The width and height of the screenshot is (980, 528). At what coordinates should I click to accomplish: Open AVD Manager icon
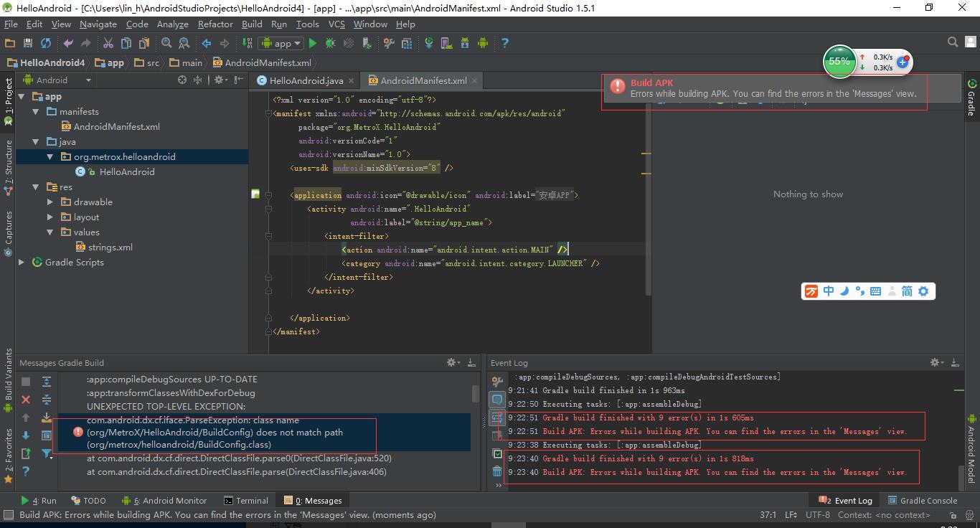click(x=447, y=43)
